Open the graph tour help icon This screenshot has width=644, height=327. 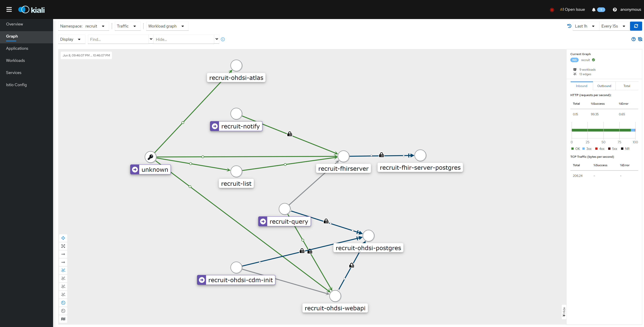coord(633,39)
